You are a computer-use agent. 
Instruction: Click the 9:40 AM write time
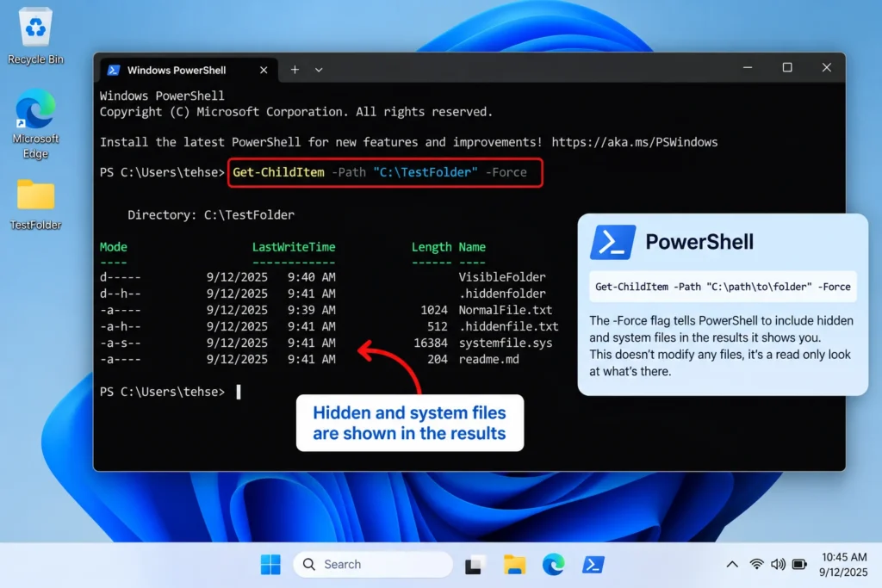click(311, 277)
